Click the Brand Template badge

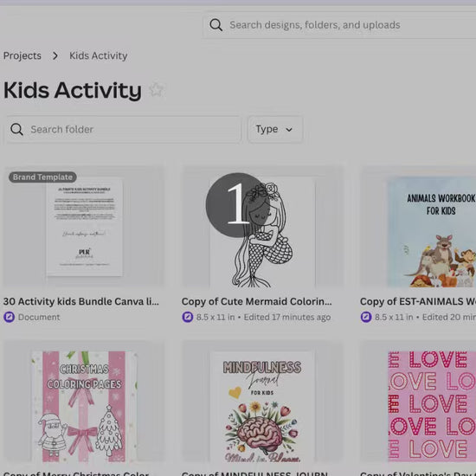42,177
